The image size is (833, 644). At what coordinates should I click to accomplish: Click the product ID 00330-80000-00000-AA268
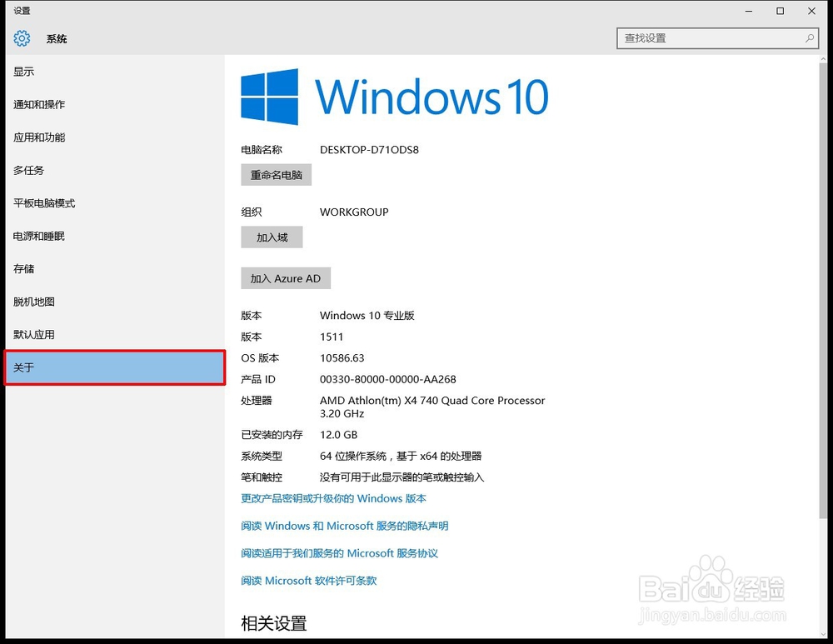click(388, 379)
